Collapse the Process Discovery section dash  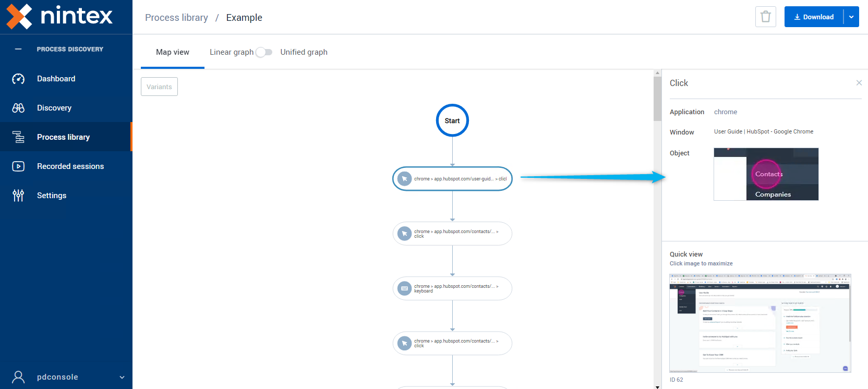pos(18,49)
